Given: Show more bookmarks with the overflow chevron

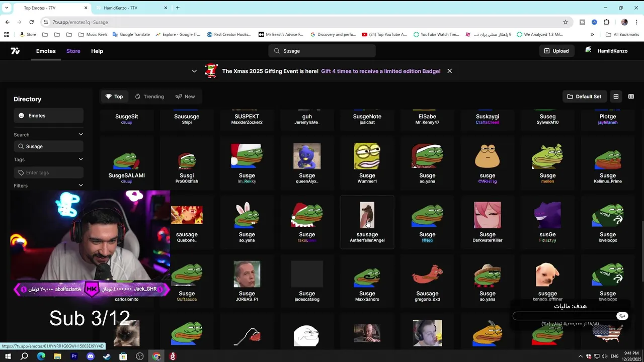Looking at the screenshot, I should pyautogui.click(x=592, y=35).
